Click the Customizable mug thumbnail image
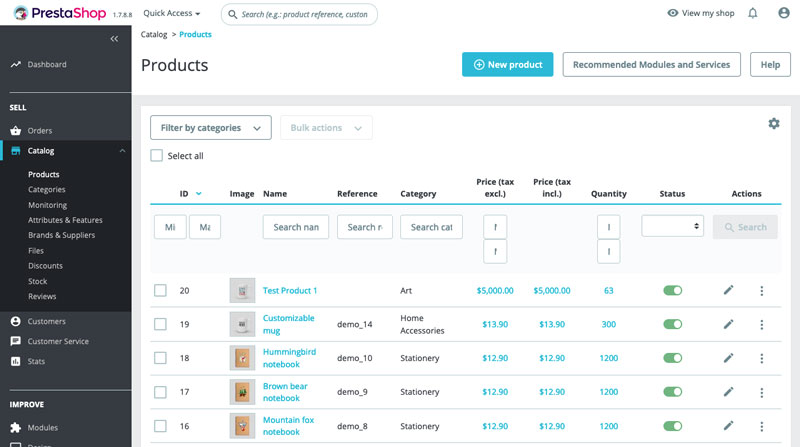Image resolution: width=800 pixels, height=447 pixels. (x=242, y=324)
